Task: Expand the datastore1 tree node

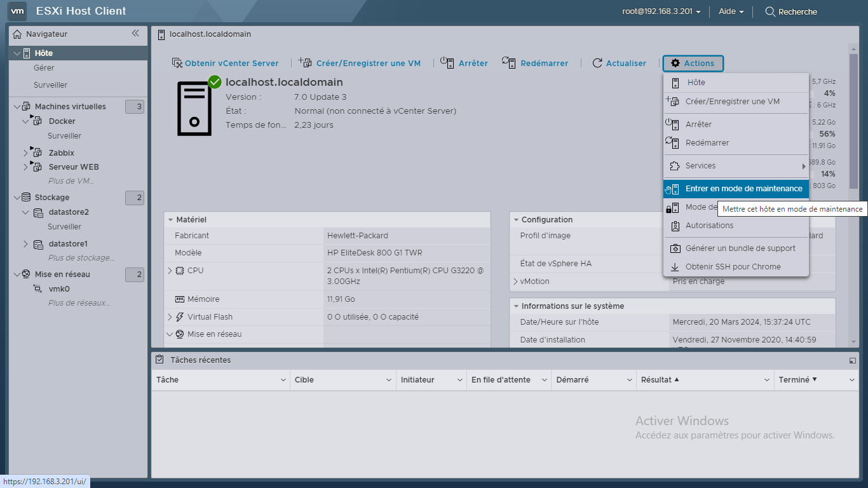Action: click(x=25, y=244)
